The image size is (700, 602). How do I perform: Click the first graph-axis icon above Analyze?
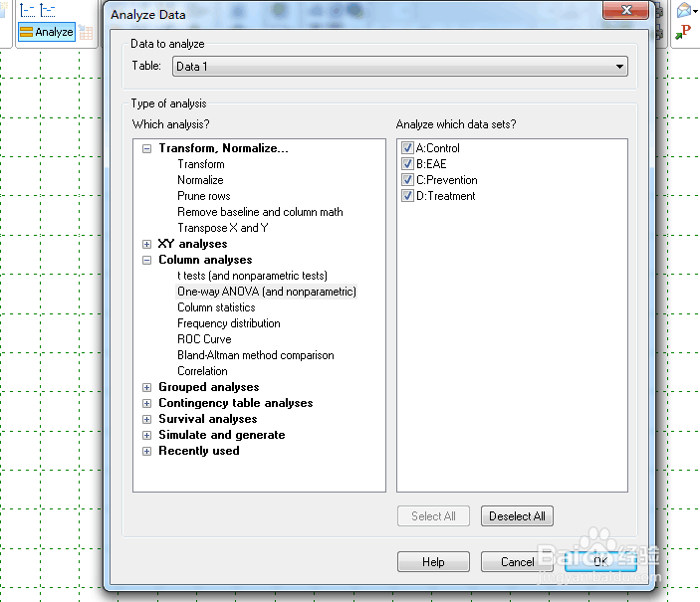(27, 10)
